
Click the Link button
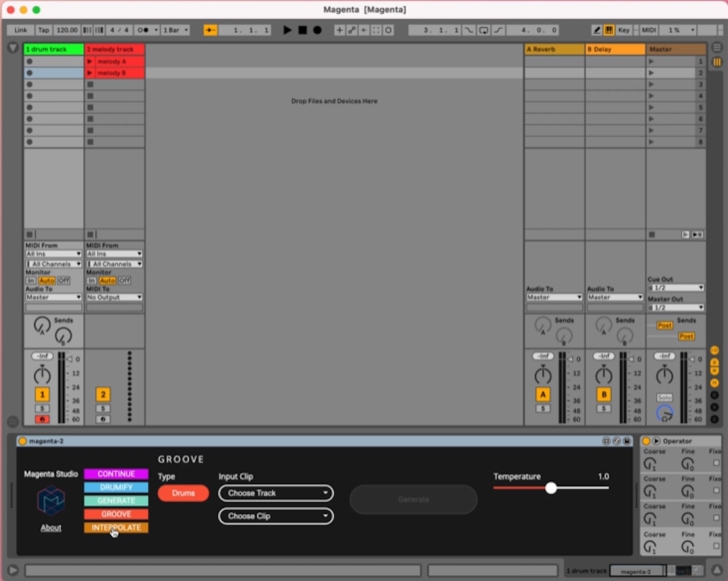click(21, 30)
